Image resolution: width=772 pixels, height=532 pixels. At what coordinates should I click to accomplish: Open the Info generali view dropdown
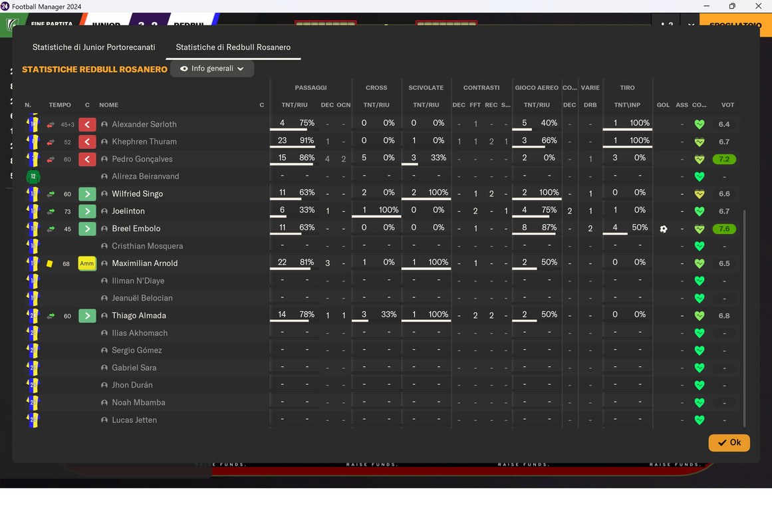click(212, 68)
